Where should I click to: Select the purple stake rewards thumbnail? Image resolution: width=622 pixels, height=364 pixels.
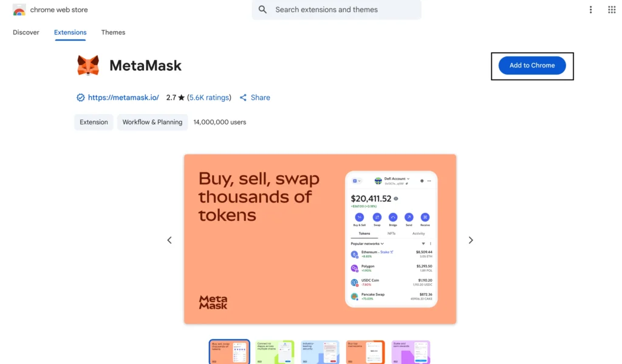click(411, 352)
